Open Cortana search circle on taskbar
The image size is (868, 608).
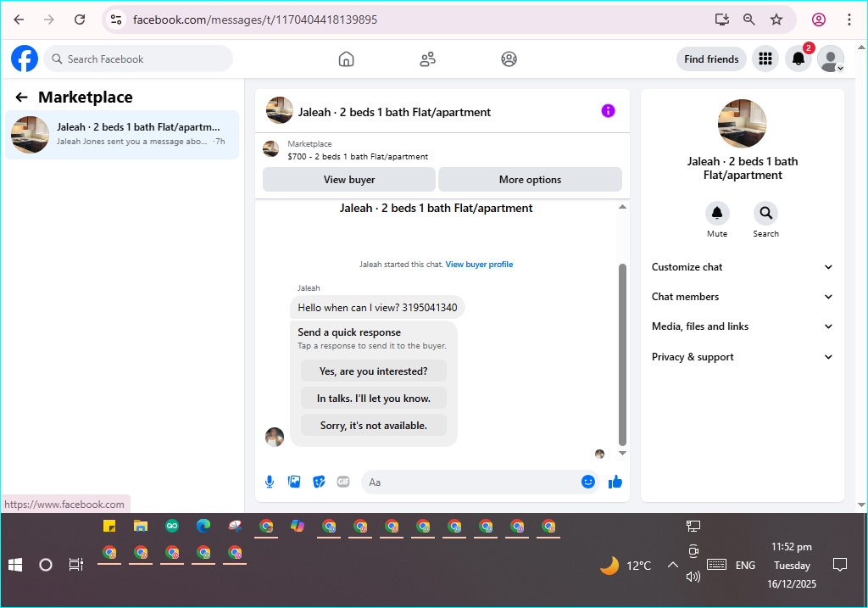point(46,565)
